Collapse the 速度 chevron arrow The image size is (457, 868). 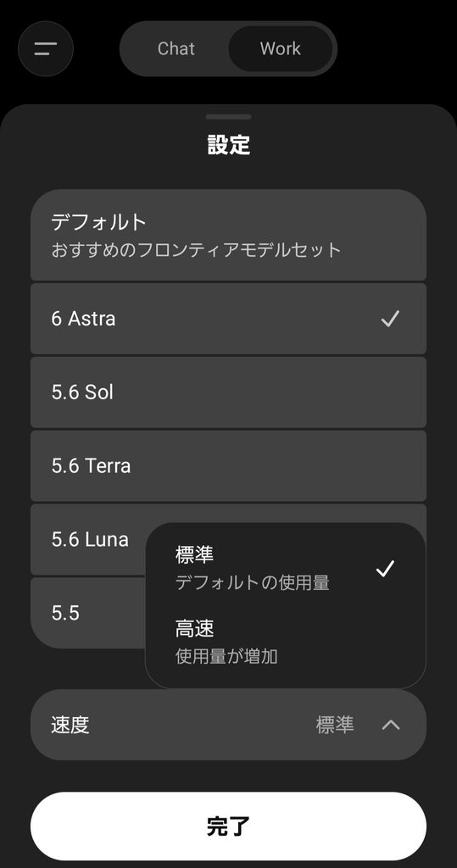pyautogui.click(x=391, y=725)
